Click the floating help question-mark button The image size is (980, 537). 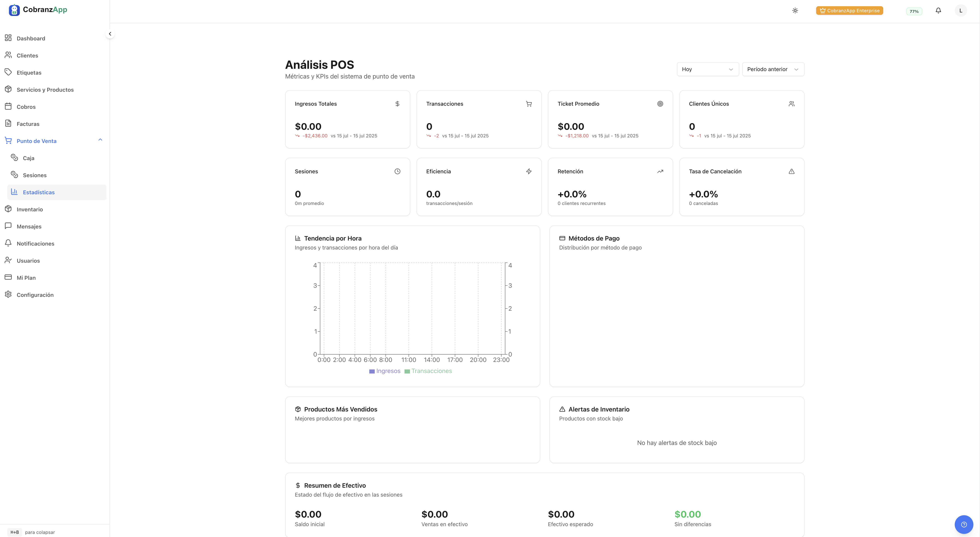coord(964,524)
